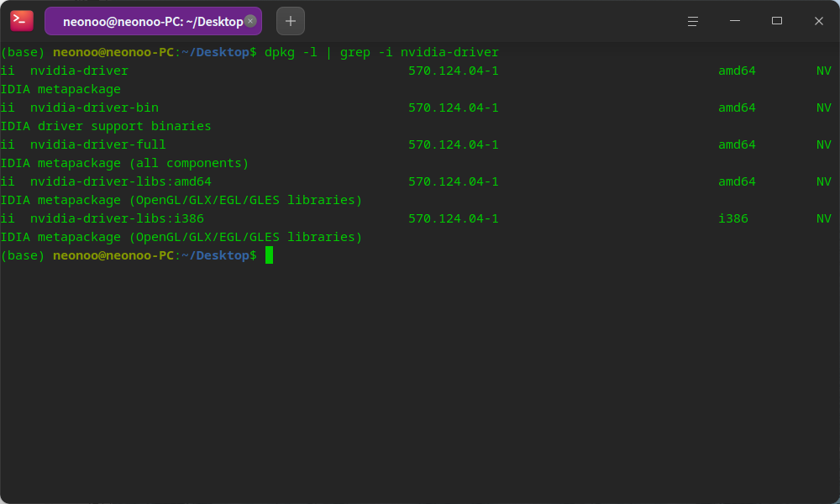Select the neonoo@neonoo-PC: ~/Desktop tab
The height and width of the screenshot is (504, 840).
(153, 21)
